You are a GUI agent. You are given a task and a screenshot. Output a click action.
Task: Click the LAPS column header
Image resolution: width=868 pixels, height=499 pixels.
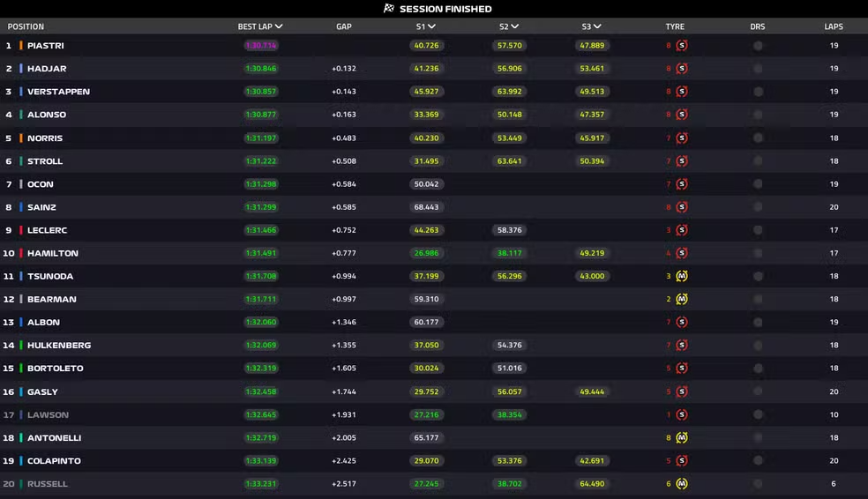click(833, 27)
